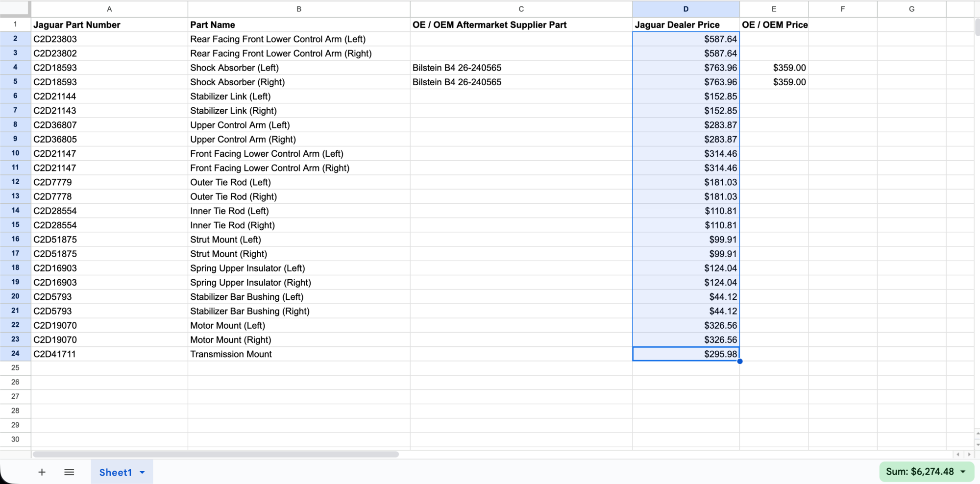The height and width of the screenshot is (484, 980).
Task: Click the Add Sheet plus icon
Action: coord(42,472)
